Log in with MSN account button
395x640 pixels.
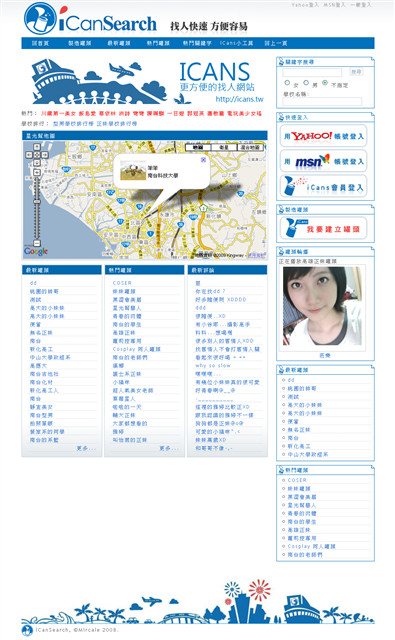[324, 161]
